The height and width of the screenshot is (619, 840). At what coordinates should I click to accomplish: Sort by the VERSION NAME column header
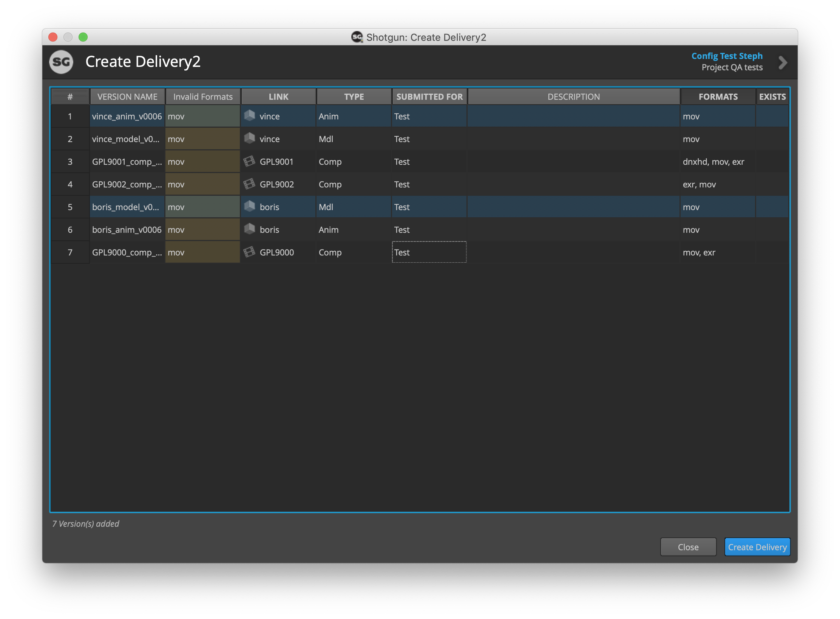tap(127, 97)
